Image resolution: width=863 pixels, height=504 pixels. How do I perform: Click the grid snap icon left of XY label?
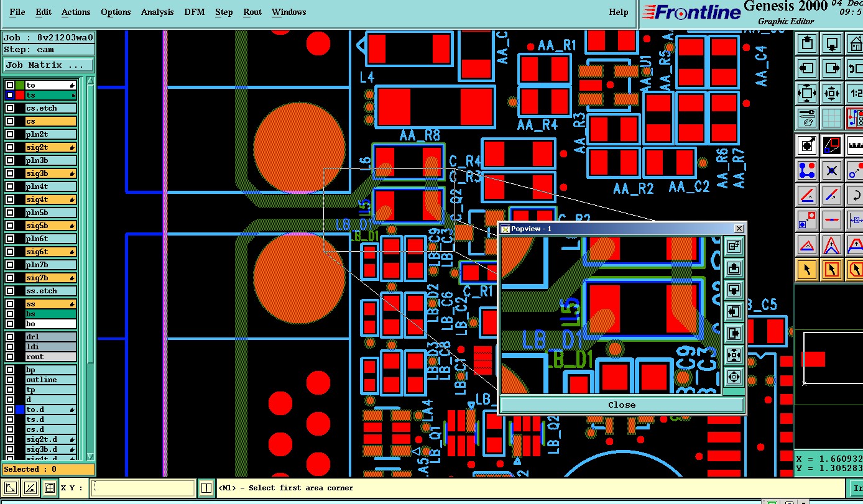[49, 488]
